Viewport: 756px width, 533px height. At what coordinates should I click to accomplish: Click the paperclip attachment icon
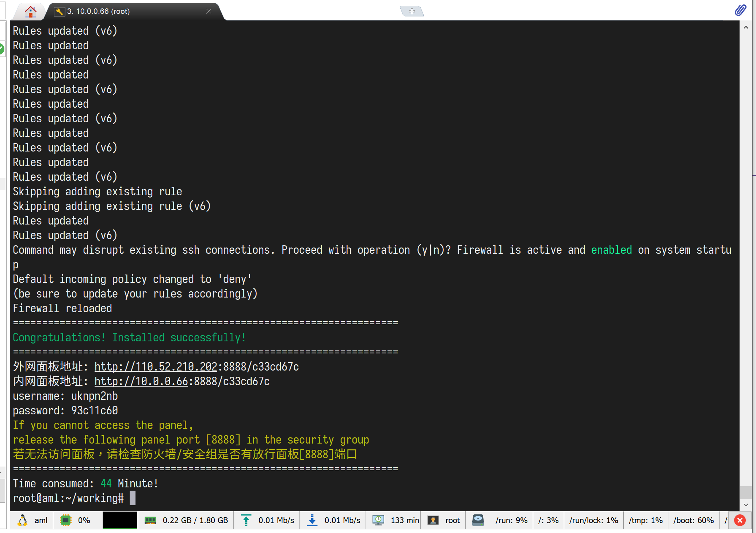coord(740,10)
